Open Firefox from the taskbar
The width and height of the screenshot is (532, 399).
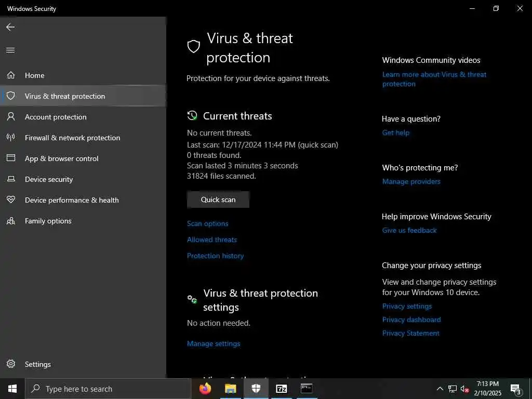point(205,389)
